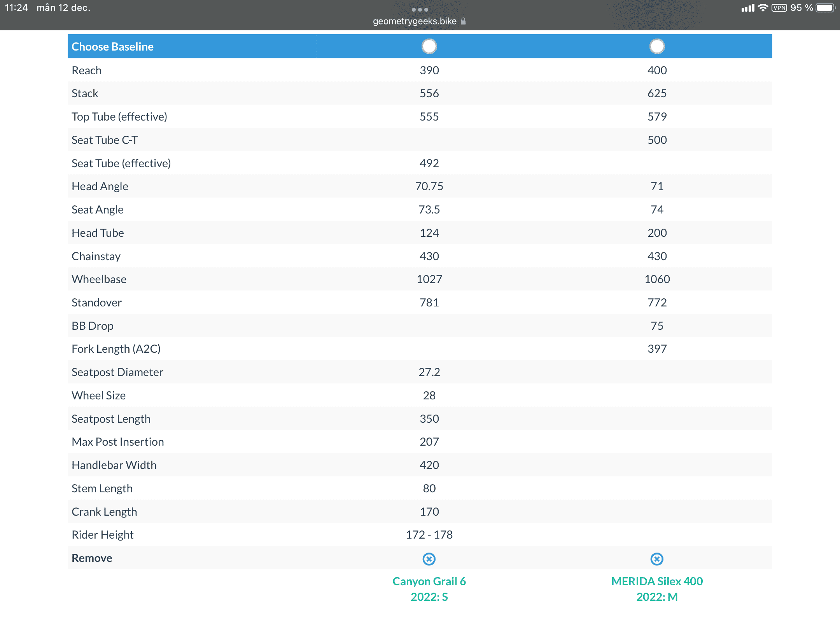This screenshot has height=630, width=840.
Task: Click Seatpost Length label
Action: click(x=111, y=419)
